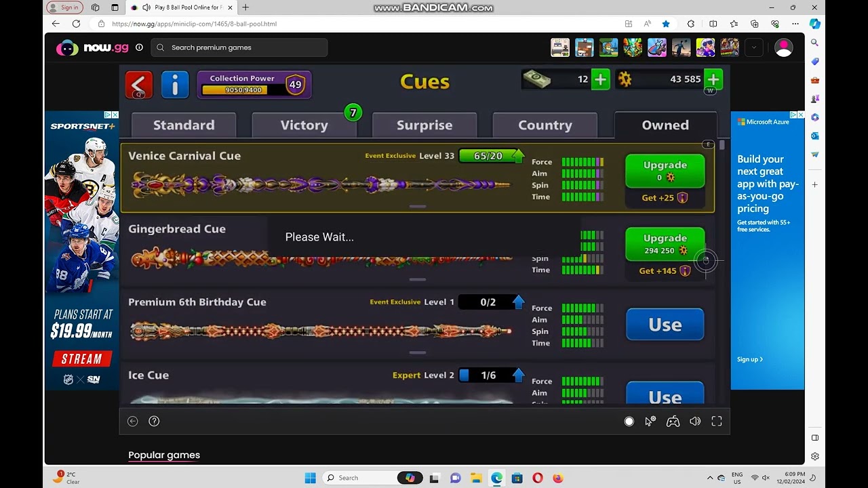868x488 pixels.
Task: Open the last game thumbnail in header
Action: pos(730,47)
